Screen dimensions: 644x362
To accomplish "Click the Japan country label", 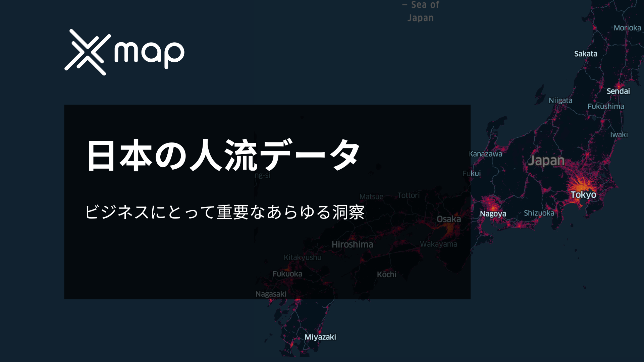I will [x=546, y=161].
